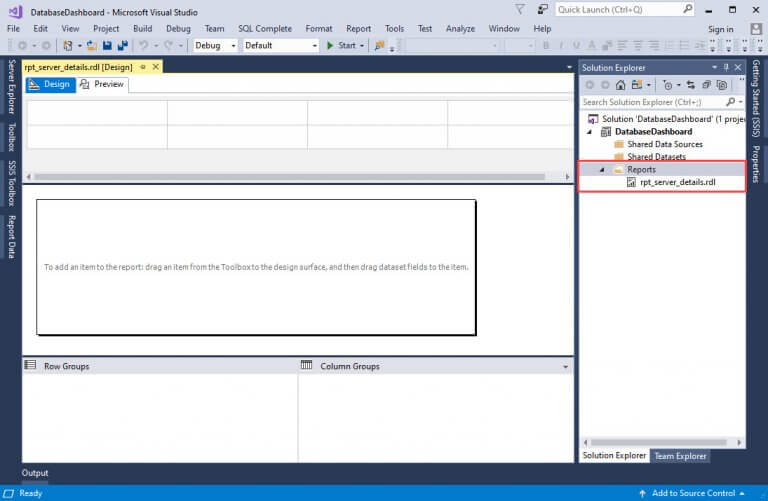768x501 pixels.
Task: Open the File menu
Action: pyautogui.click(x=14, y=29)
